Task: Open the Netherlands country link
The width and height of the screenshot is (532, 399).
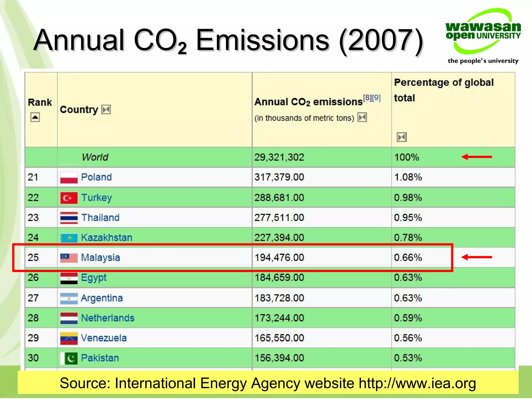Action: coord(108,318)
